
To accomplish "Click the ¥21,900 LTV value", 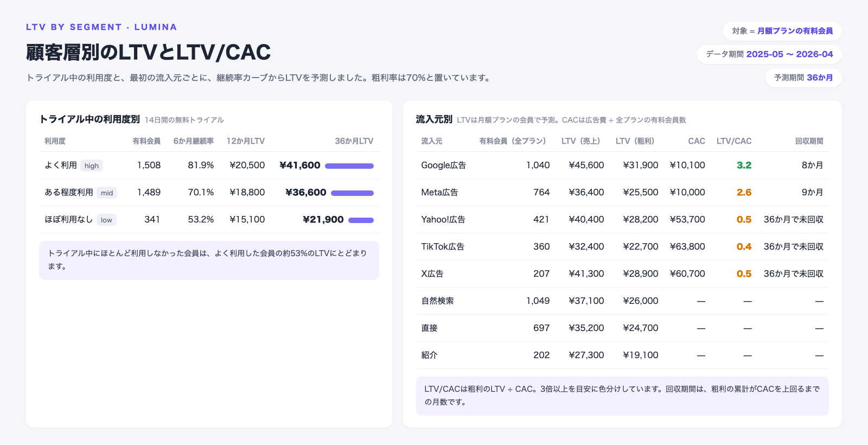I will pos(323,219).
